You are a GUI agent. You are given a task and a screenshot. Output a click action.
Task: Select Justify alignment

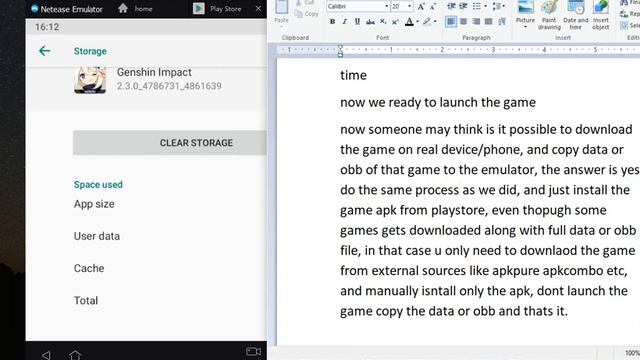click(489, 21)
